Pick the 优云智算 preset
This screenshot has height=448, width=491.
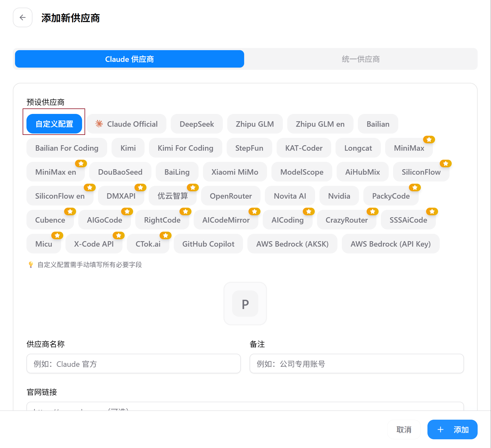coord(173,196)
